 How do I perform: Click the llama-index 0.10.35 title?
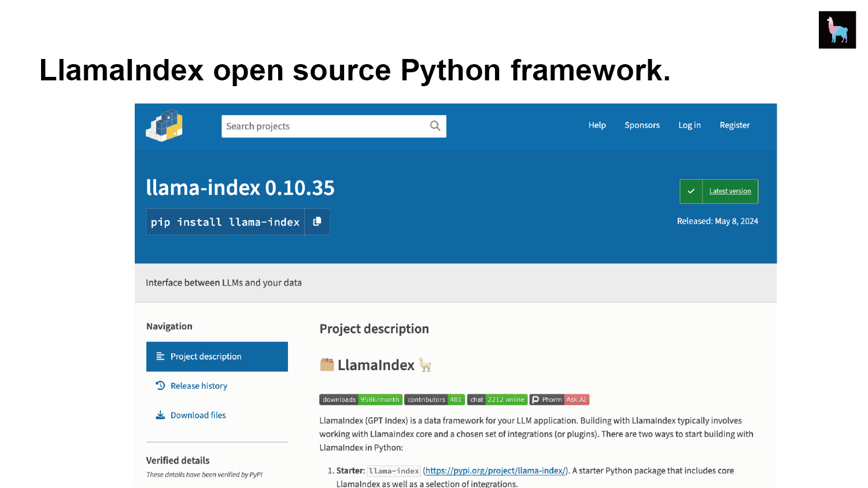pos(240,188)
